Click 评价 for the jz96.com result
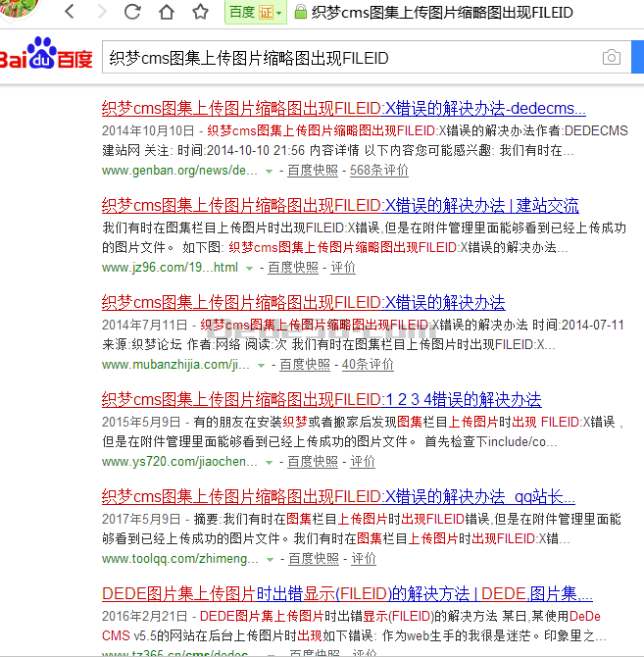Screen dimensions: 644x657 click(343, 268)
